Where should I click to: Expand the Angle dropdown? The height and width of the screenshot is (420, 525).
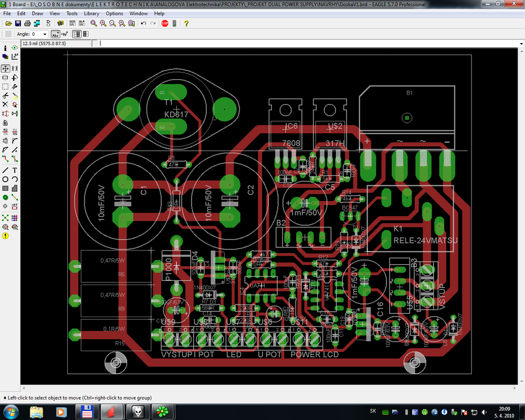click(45, 34)
